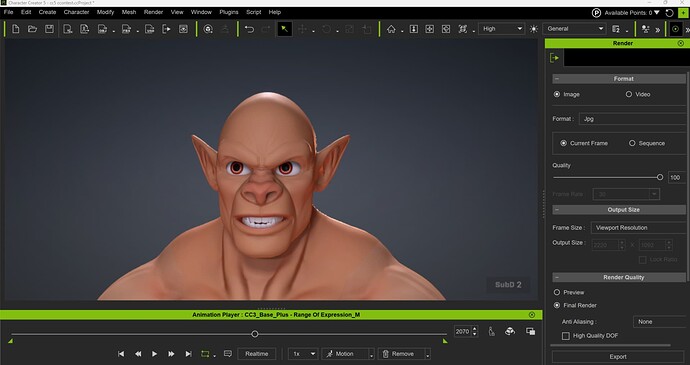Viewport: 690px width, 365px height.
Task: Open the High quality dropdown in the toolbar
Action: point(501,29)
